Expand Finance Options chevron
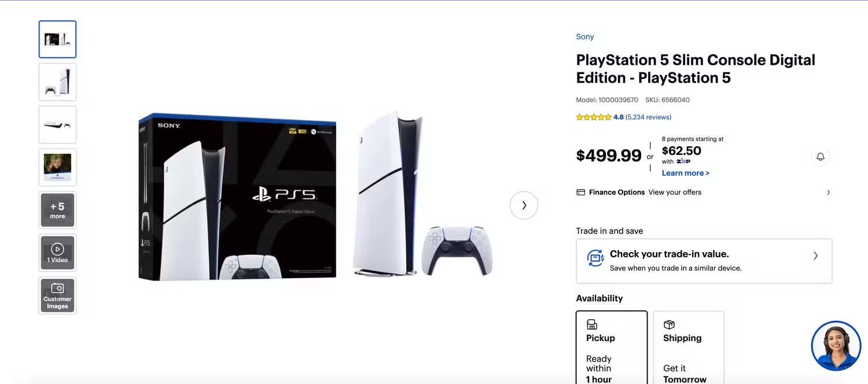The image size is (868, 384). tap(828, 193)
